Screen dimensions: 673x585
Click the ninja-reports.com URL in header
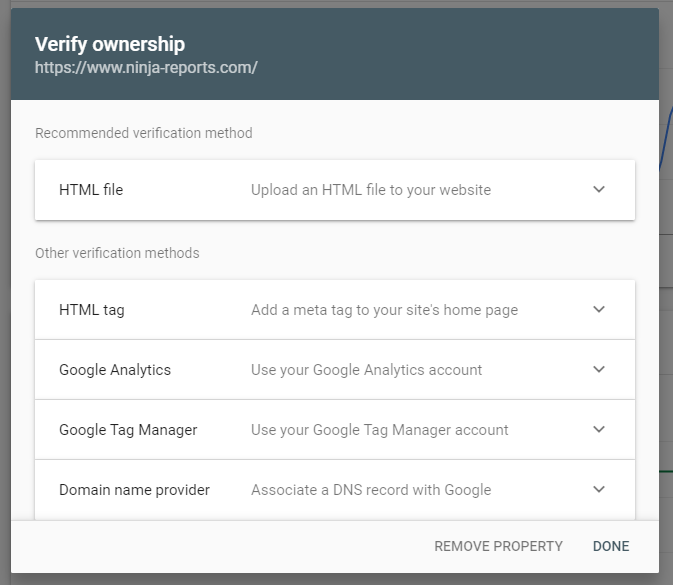tap(146, 68)
